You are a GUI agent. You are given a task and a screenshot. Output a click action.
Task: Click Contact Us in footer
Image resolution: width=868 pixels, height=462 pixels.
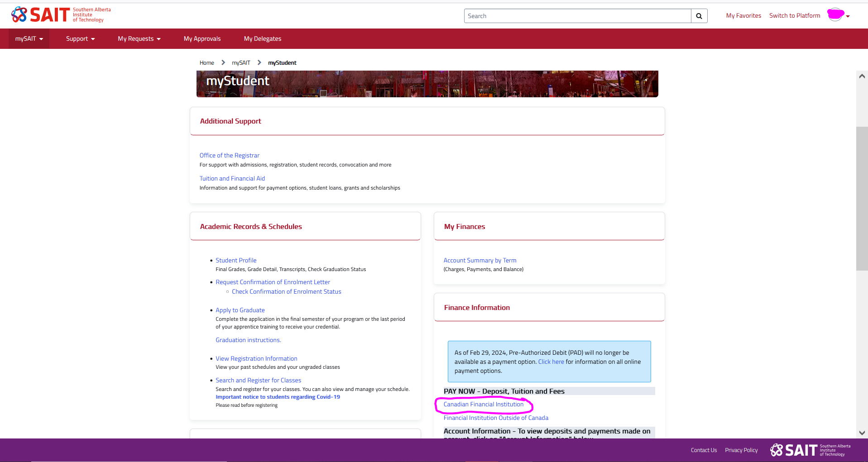pyautogui.click(x=704, y=450)
